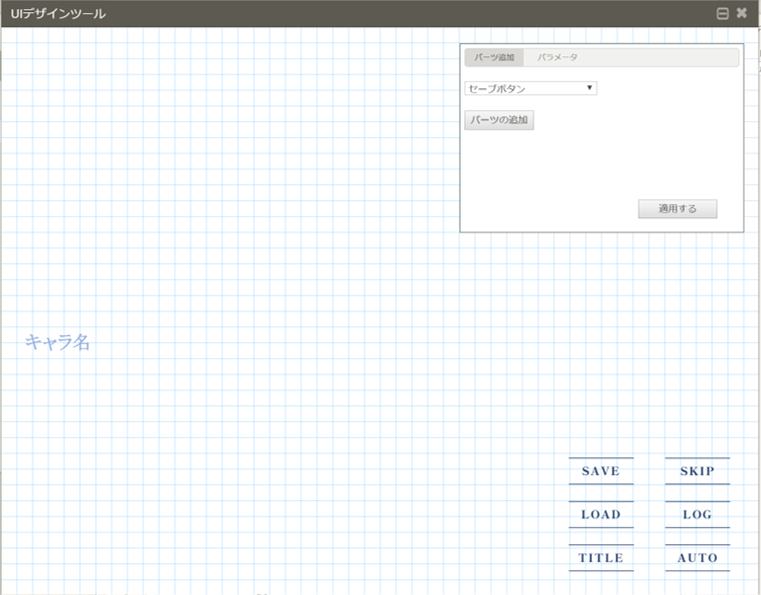This screenshot has width=761, height=595.
Task: Select the LOG button part
Action: click(697, 514)
